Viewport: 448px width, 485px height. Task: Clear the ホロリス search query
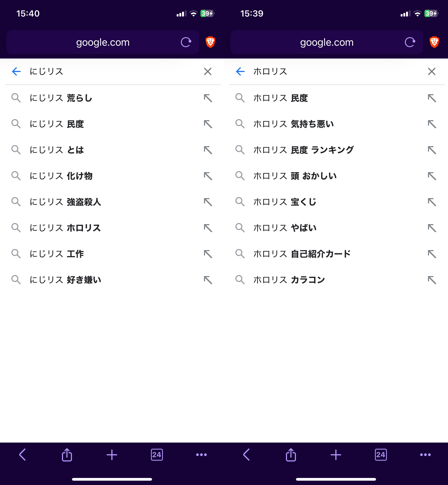(x=431, y=71)
